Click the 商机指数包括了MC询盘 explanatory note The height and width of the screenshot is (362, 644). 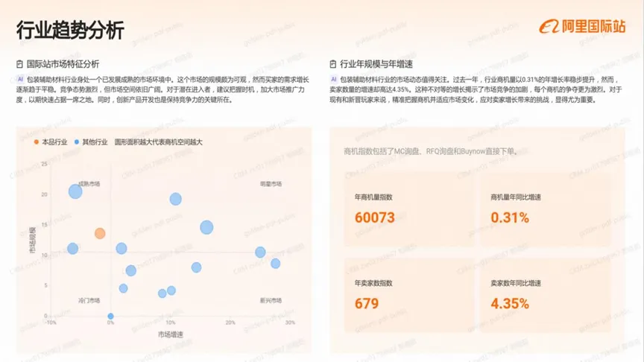430,151
